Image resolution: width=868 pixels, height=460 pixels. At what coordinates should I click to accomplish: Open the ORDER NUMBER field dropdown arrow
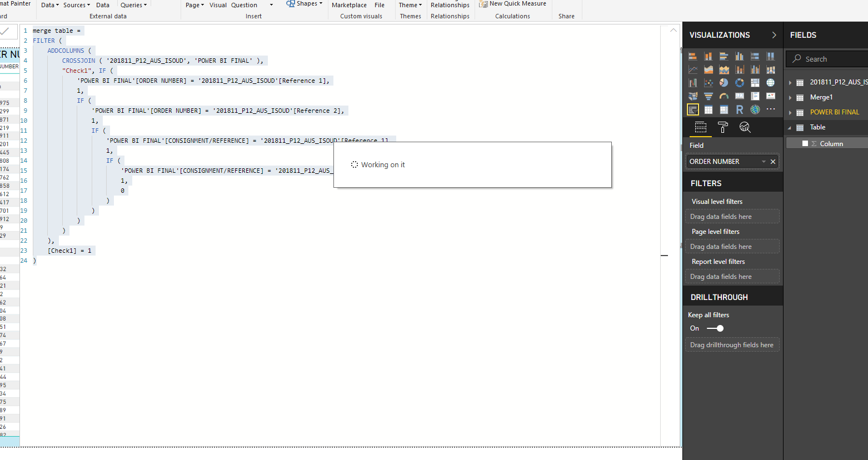tap(764, 162)
